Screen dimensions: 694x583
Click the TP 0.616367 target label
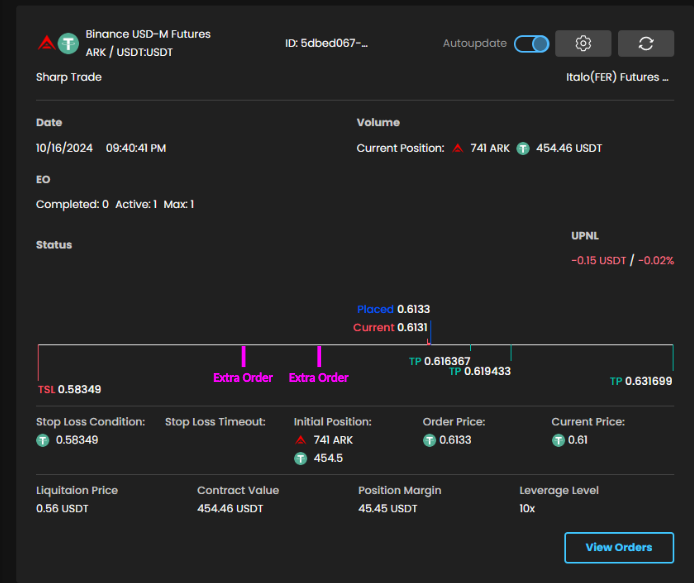[x=439, y=361]
